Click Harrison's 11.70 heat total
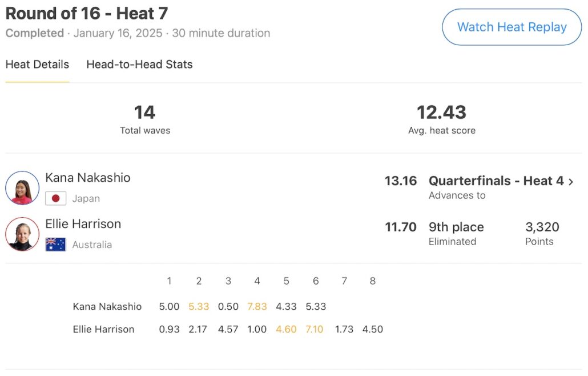Image resolution: width=588 pixels, height=376 pixels. point(401,227)
